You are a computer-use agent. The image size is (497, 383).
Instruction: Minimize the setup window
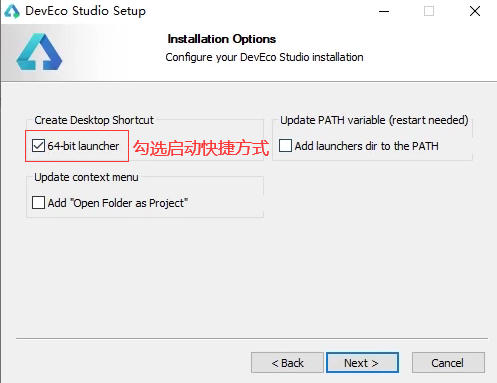click(x=384, y=11)
